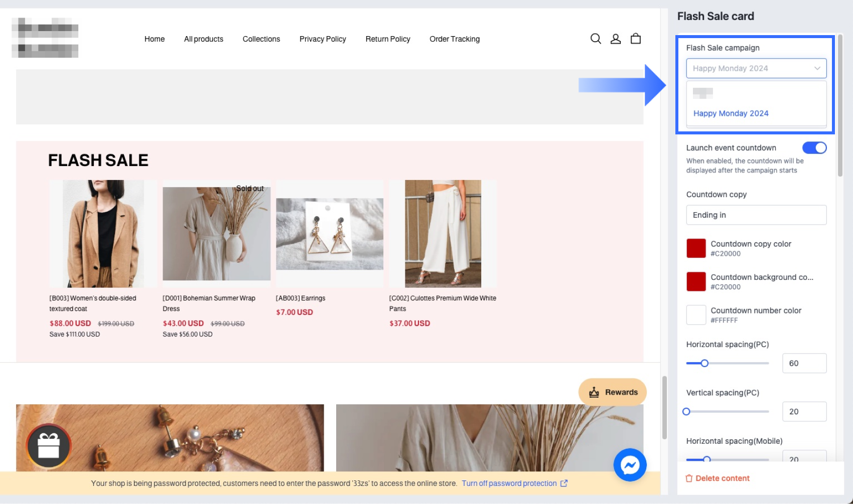Click the trash icon for Delete content
The height and width of the screenshot is (504, 853).
click(689, 478)
